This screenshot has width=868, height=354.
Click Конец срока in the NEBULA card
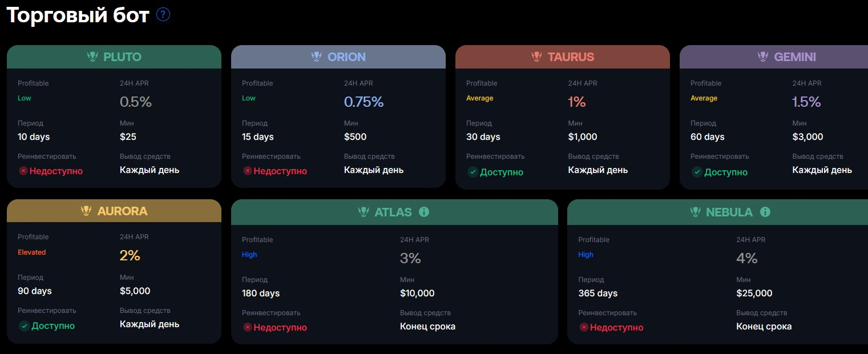pyautogui.click(x=764, y=327)
